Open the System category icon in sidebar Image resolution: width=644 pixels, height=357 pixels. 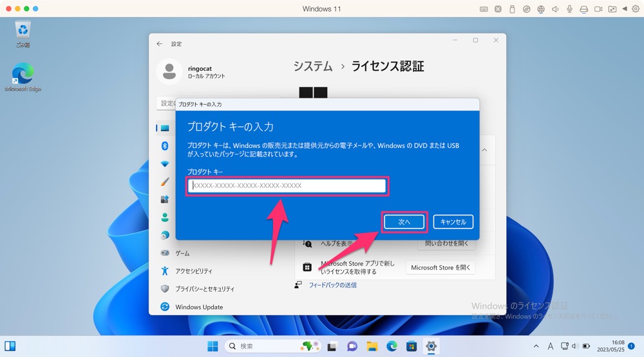click(x=165, y=128)
